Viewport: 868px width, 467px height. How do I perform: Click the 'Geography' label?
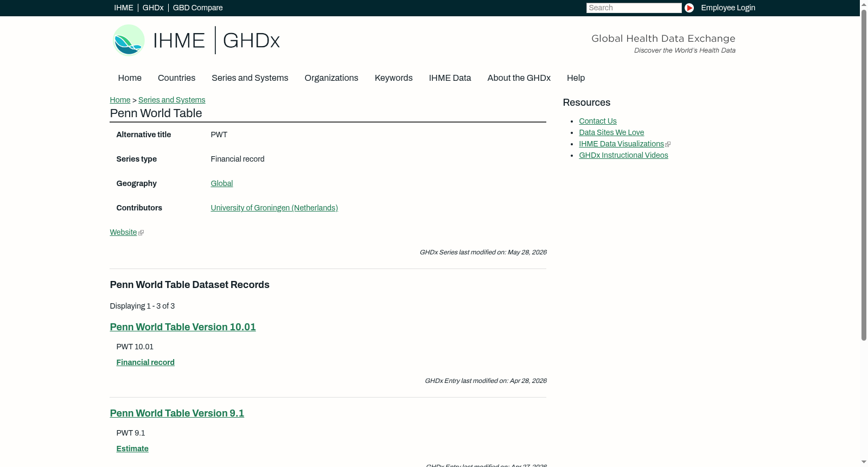pos(137,183)
